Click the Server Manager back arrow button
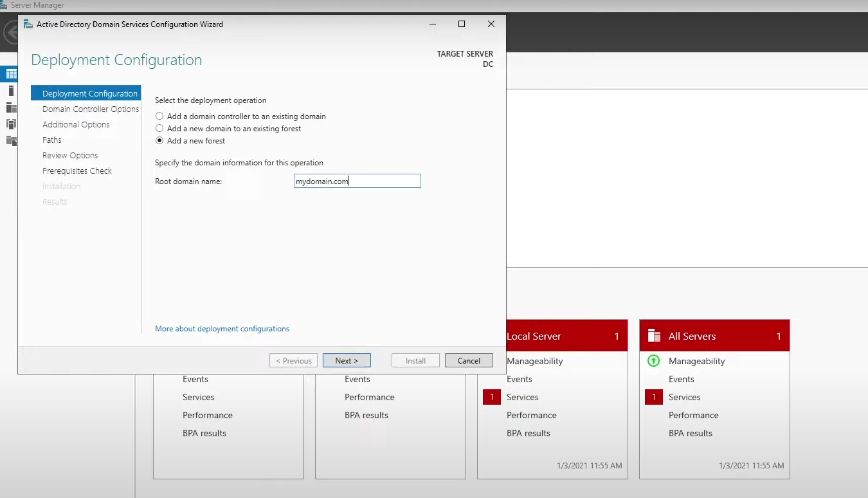The height and width of the screenshot is (498, 868). 11,32
